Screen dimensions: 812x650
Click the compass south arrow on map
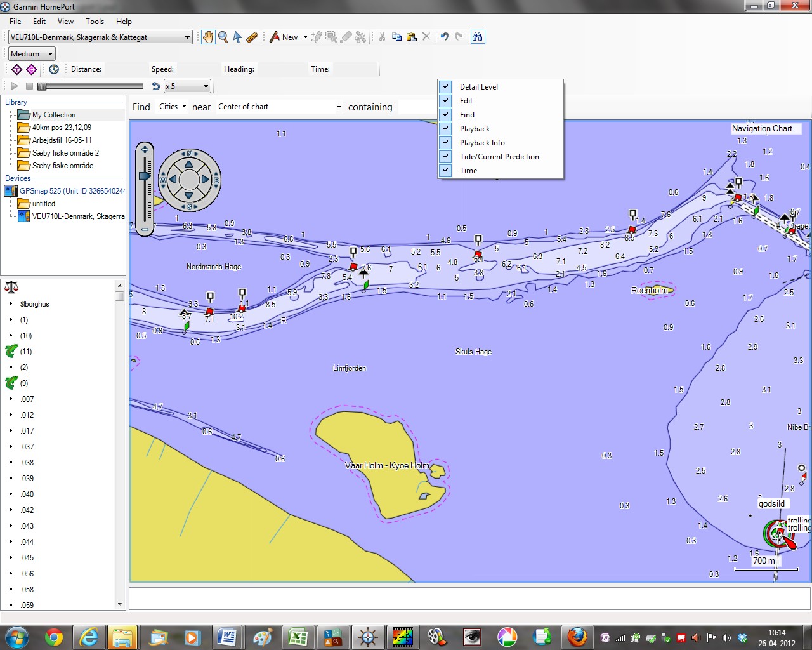coord(189,196)
